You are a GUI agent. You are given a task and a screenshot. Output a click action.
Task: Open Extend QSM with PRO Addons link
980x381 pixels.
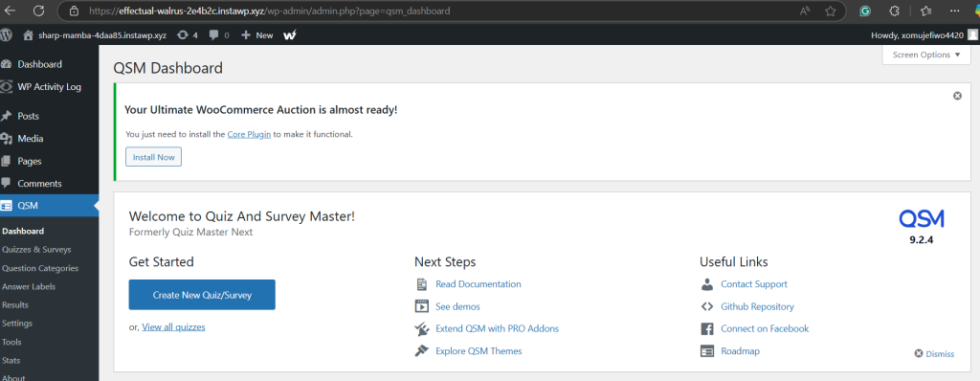(497, 328)
